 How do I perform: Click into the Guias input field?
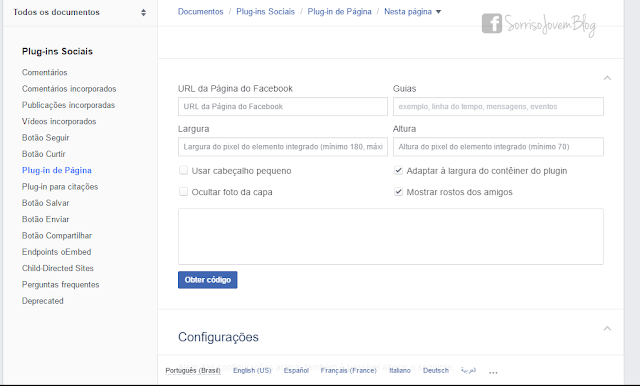click(x=498, y=106)
